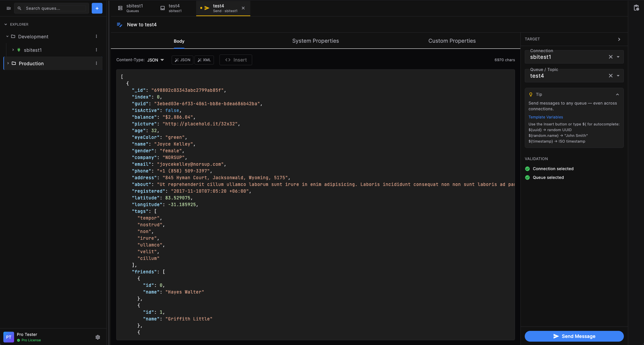Click the Send Message button
Image resolution: width=644 pixels, height=345 pixels.
(574, 336)
